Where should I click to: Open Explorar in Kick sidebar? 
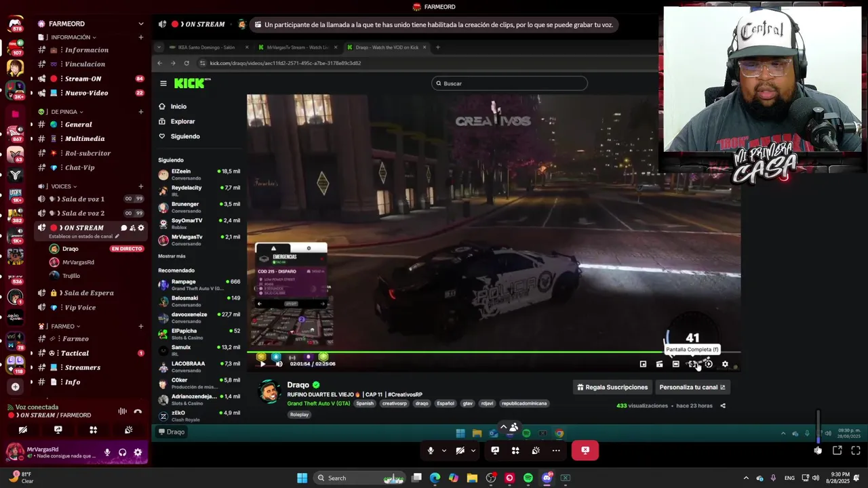pos(182,121)
